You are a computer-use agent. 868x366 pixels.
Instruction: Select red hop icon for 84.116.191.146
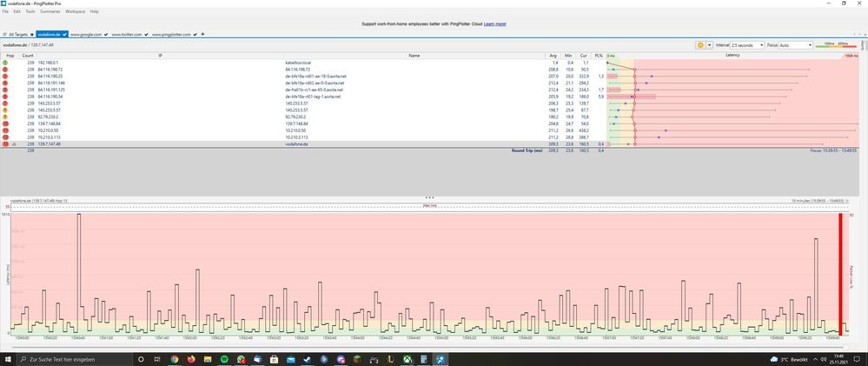(5, 83)
